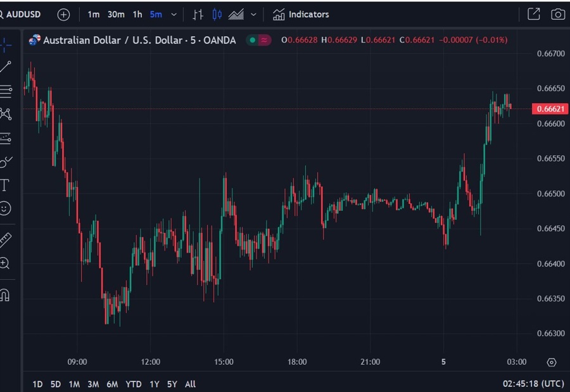This screenshot has height=392, width=570.
Task: Choose the bars chart style icon
Action: click(198, 15)
